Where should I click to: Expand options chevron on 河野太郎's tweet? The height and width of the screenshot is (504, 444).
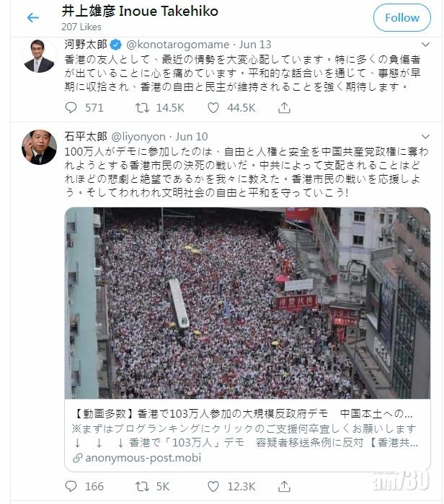tap(425, 45)
